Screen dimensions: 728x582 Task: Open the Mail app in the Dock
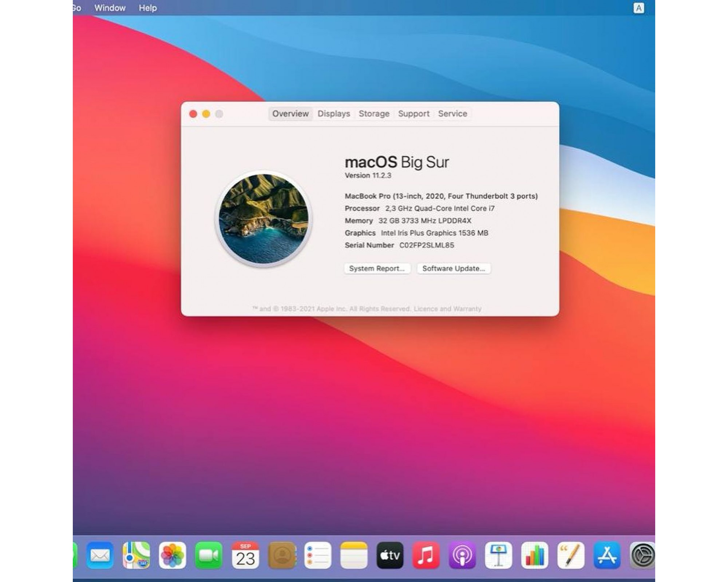[100, 555]
